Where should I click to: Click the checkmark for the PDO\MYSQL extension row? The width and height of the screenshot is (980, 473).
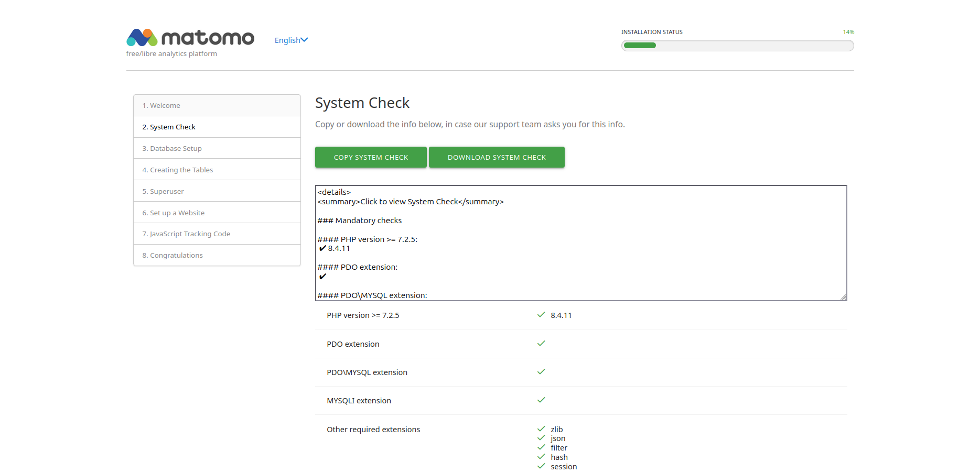(541, 372)
